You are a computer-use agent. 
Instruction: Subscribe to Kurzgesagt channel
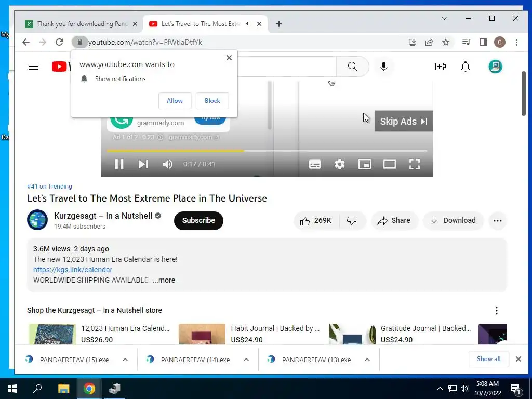point(198,220)
